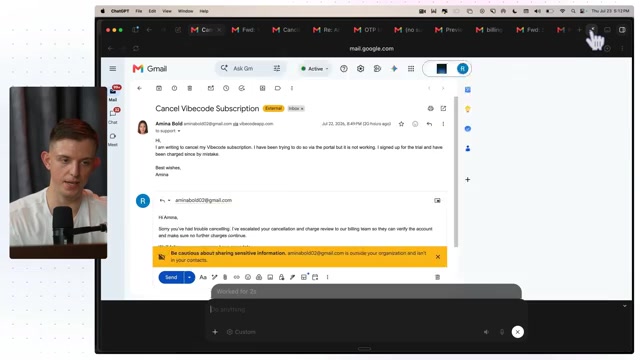The width and height of the screenshot is (640, 360).
Task: Move conversation to a folder
Action: pos(262,88)
